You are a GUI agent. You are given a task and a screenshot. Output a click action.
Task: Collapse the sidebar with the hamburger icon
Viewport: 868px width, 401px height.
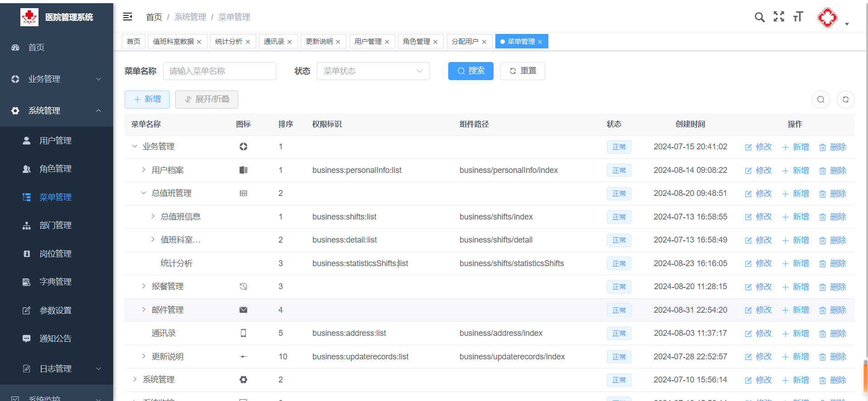coord(128,17)
